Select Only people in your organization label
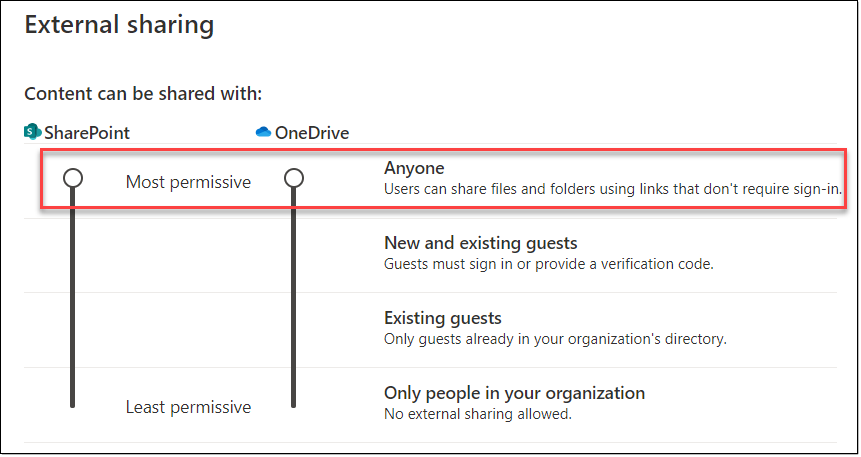This screenshot has height=457, width=861. [514, 393]
